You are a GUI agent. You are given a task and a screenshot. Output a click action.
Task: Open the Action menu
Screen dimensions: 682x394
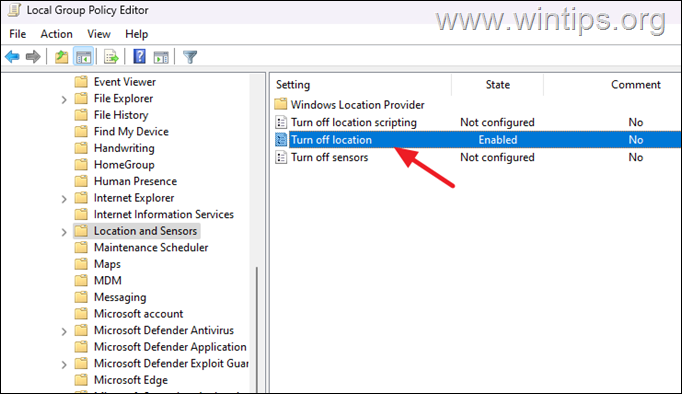pyautogui.click(x=57, y=34)
